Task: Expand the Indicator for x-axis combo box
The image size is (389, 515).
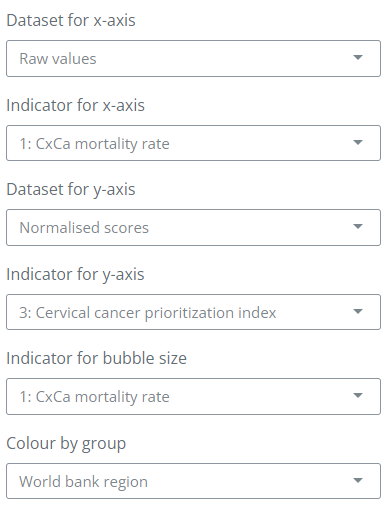Action: coord(193,143)
